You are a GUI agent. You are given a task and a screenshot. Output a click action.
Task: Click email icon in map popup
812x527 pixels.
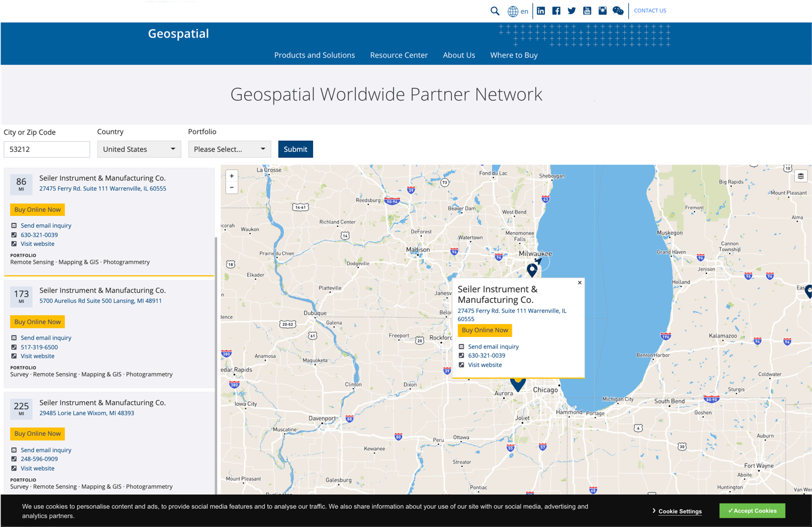pyautogui.click(x=461, y=346)
